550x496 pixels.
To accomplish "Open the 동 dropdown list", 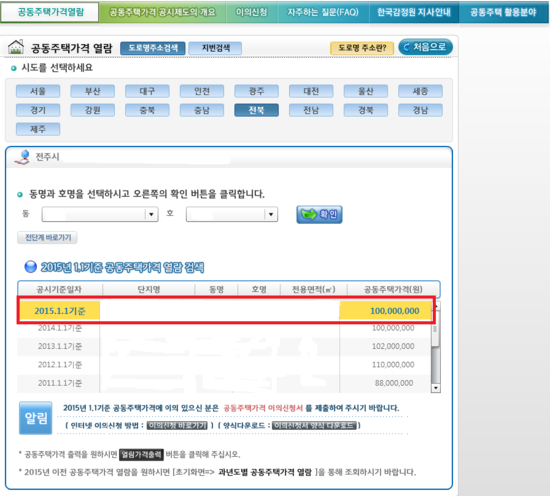I will (100, 214).
